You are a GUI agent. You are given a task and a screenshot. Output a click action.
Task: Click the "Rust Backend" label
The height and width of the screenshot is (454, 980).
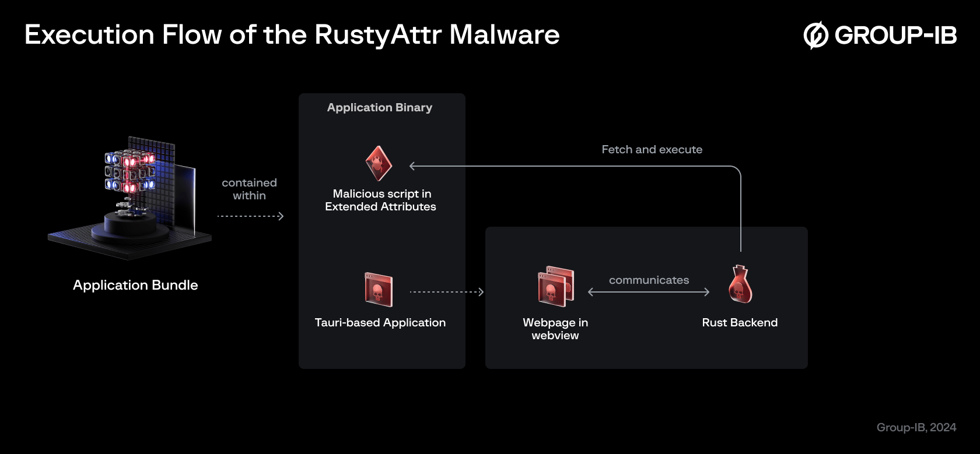(740, 323)
